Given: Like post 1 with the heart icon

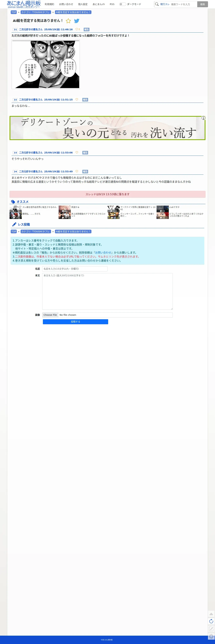Looking at the screenshot, I should click(x=77, y=29).
